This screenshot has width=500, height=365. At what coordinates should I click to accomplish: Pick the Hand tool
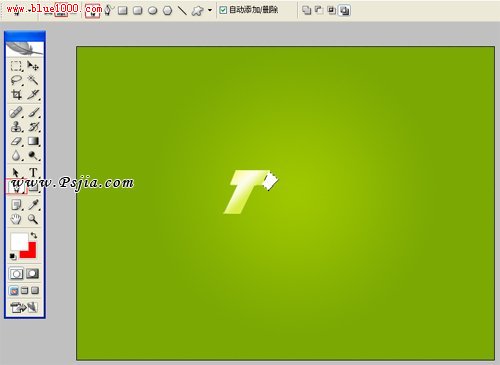16,219
